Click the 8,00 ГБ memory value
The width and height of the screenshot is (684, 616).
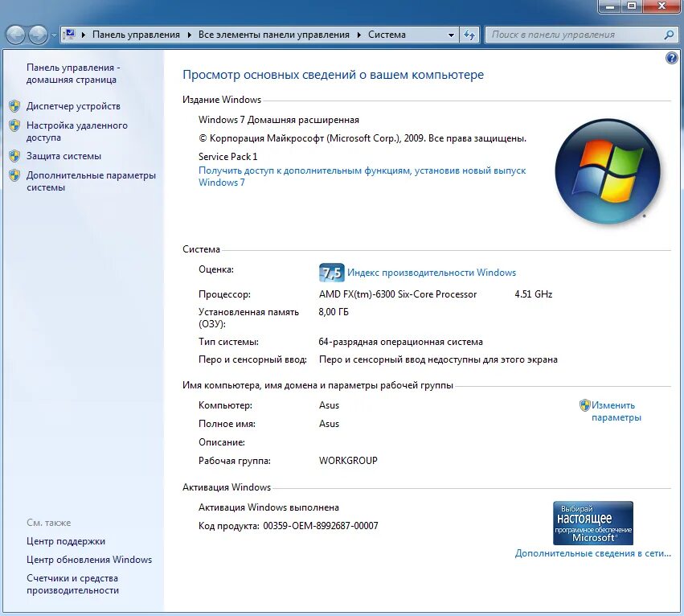(334, 312)
